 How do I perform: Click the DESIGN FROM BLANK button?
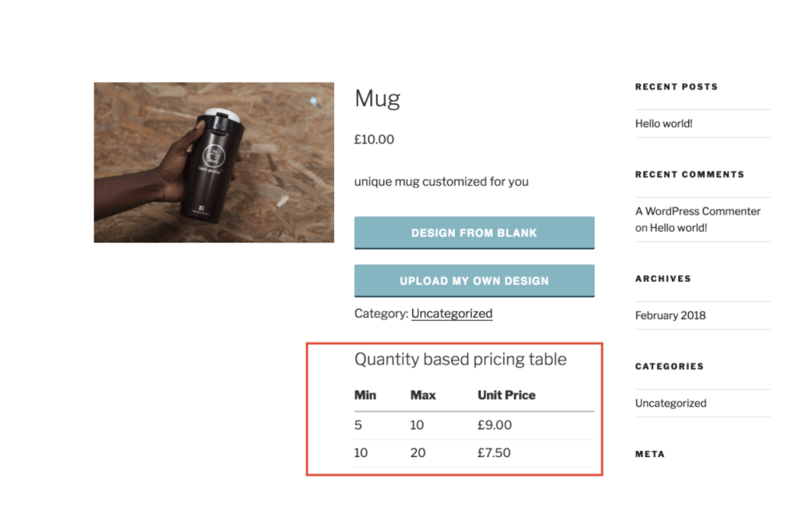(474, 232)
